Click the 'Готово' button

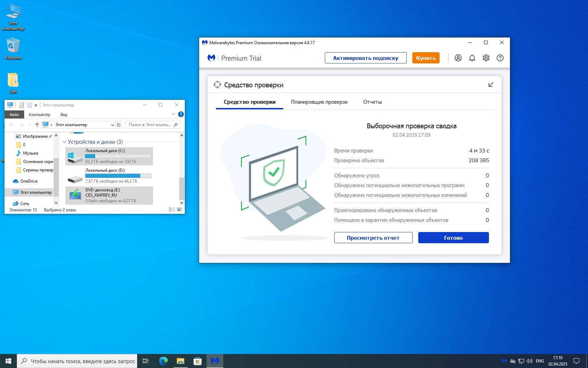point(453,238)
